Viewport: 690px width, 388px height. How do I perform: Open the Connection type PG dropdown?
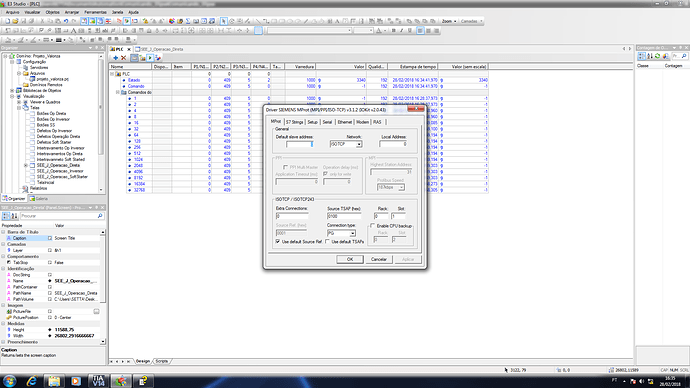click(x=352, y=233)
